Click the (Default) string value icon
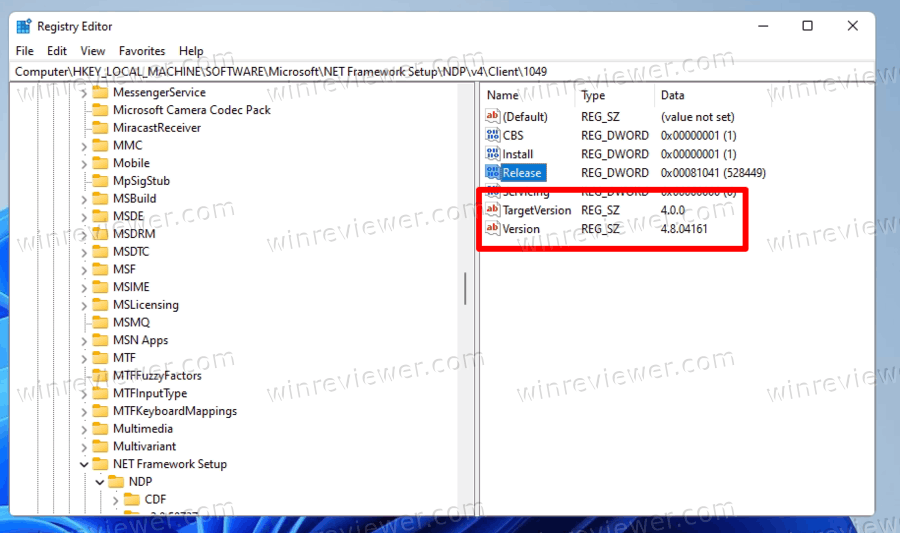900x533 pixels. pyautogui.click(x=492, y=116)
